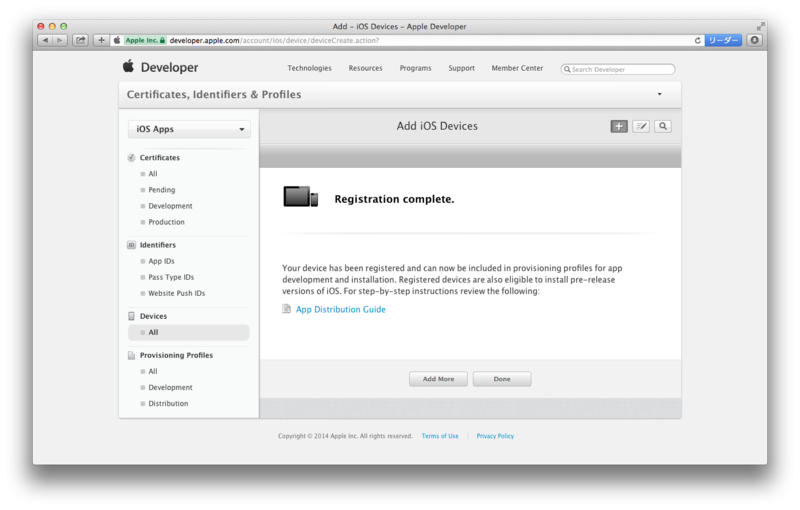
Task: Go to Member Center
Action: click(x=517, y=68)
